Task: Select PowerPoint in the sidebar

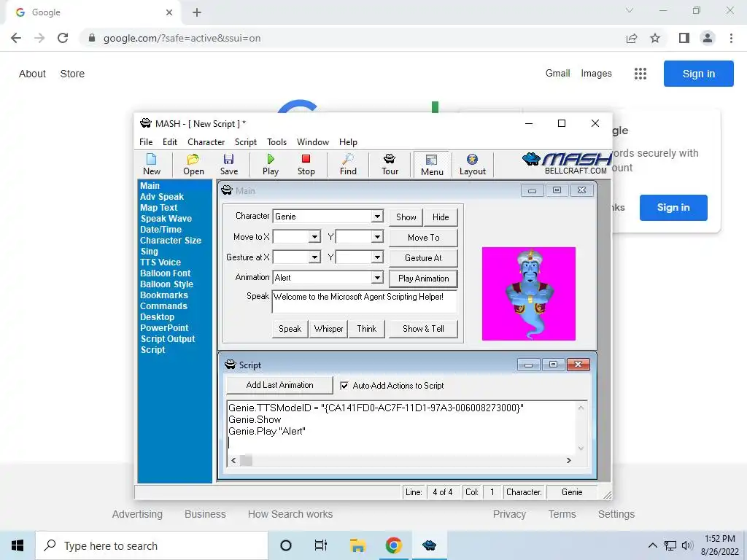Action: (x=164, y=328)
